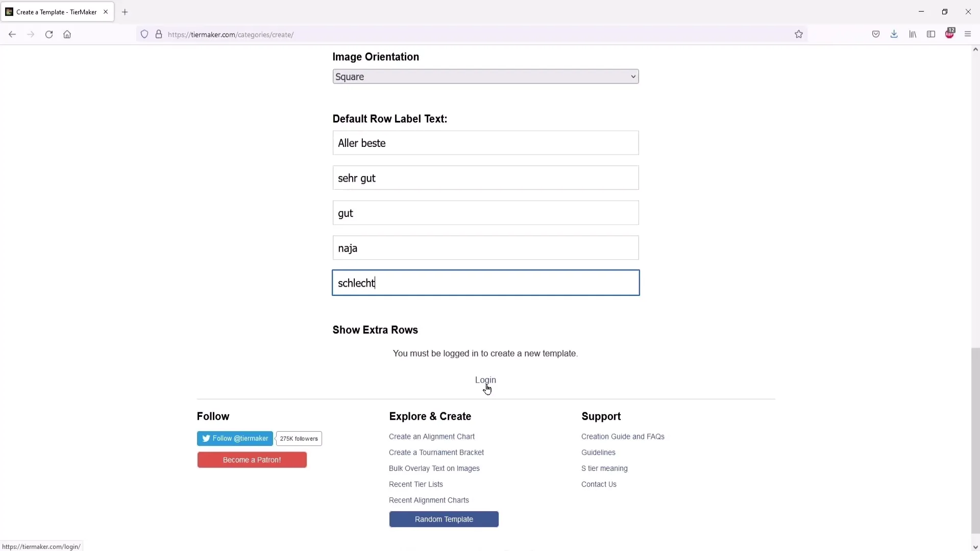Edit the schlecht row label field
980x551 pixels.
tap(485, 283)
